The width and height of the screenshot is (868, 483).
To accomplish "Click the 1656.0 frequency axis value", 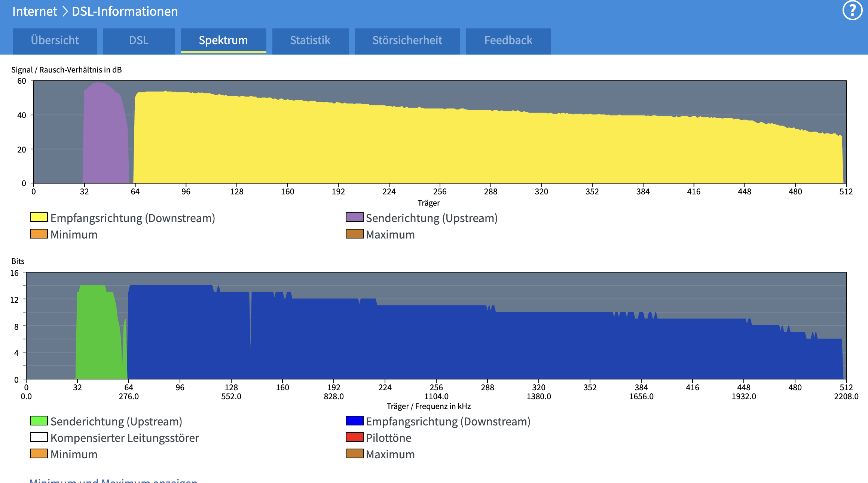I will (x=641, y=396).
